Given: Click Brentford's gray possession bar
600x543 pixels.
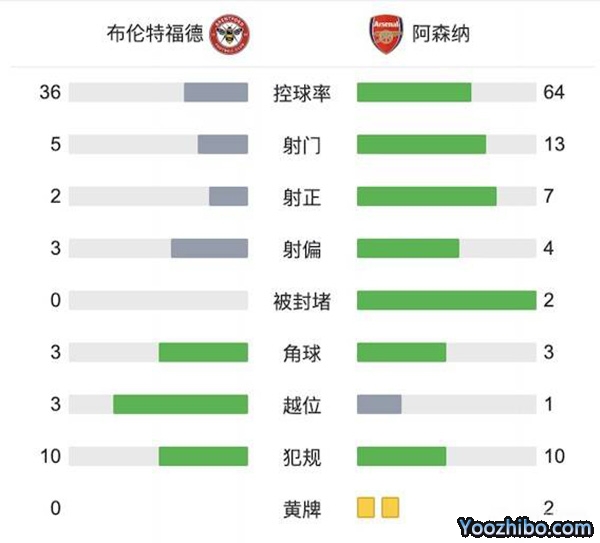Looking at the screenshot, I should click(x=216, y=93).
